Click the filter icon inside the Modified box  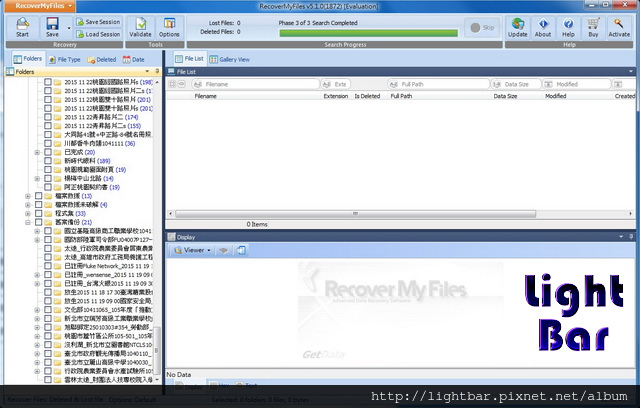coord(548,84)
